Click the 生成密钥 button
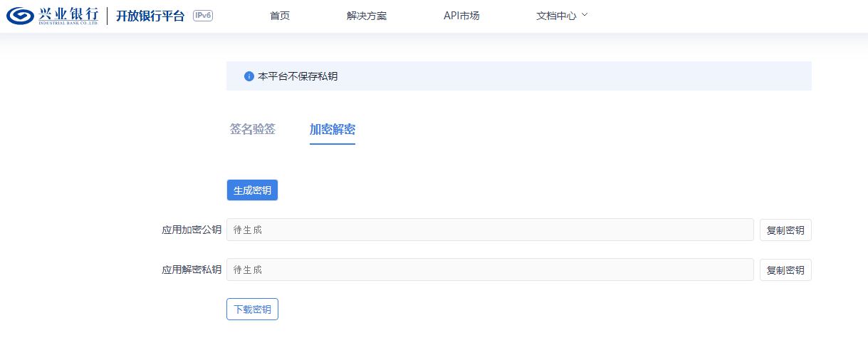868x343 pixels. click(252, 190)
